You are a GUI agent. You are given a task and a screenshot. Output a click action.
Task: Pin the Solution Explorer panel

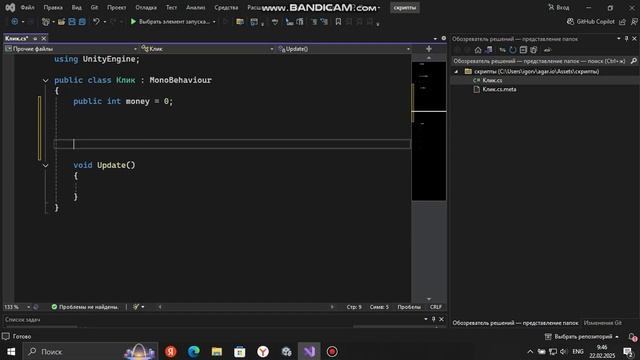pyautogui.click(x=627, y=39)
